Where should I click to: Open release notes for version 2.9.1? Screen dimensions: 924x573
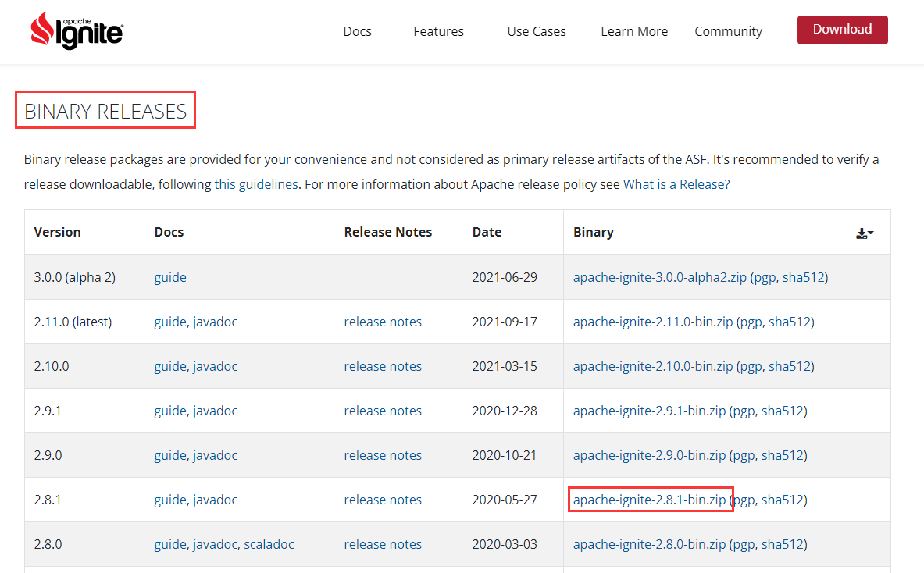(383, 411)
